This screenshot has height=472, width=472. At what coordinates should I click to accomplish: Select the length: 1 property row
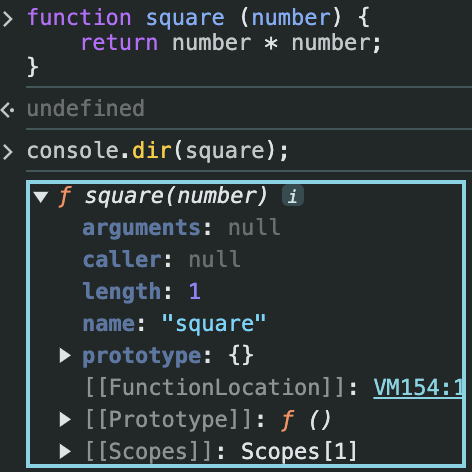click(141, 291)
